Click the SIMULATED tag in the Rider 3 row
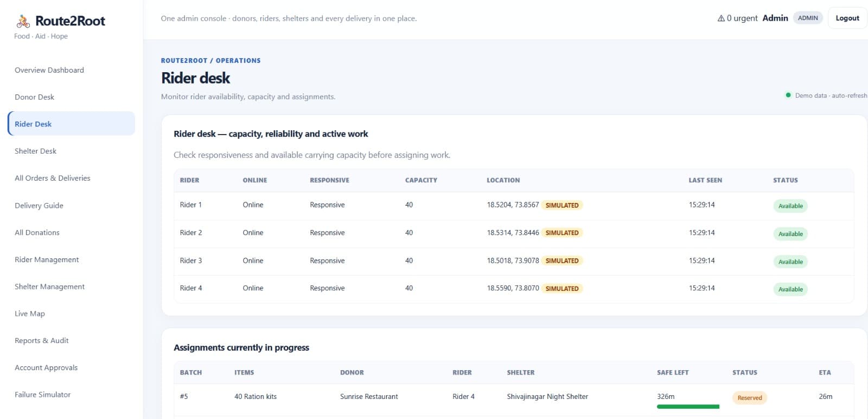This screenshot has height=419, width=868. point(562,261)
